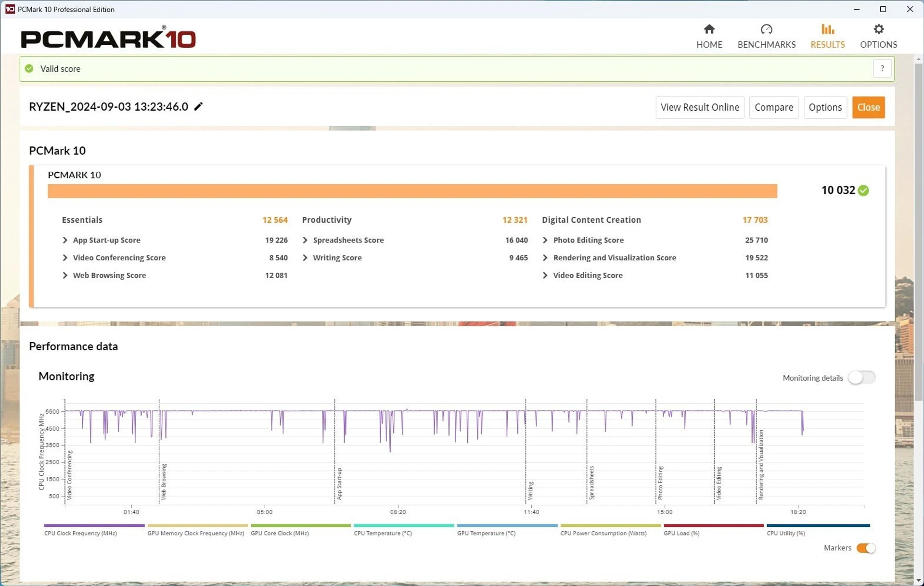The height and width of the screenshot is (586, 924).
Task: Toggle GPU Load legend
Action: tap(713, 529)
